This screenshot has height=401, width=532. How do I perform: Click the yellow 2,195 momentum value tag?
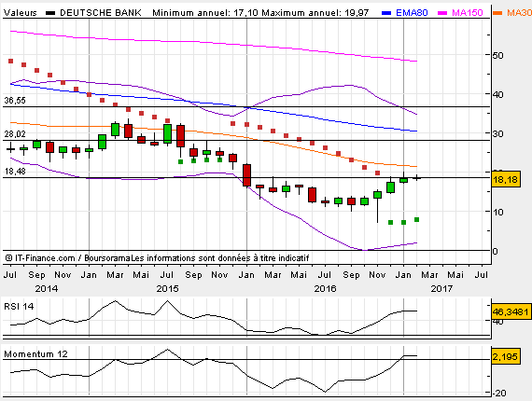(x=505, y=356)
